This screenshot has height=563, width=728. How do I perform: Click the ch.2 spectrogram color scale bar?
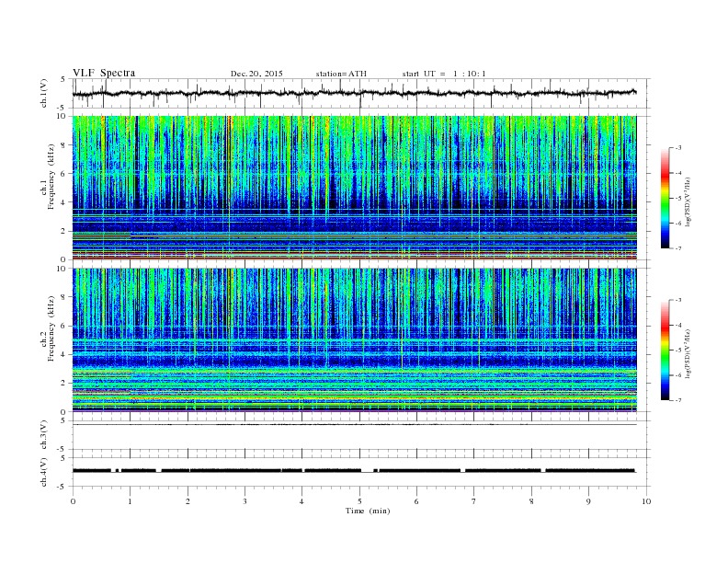[x=665, y=350]
